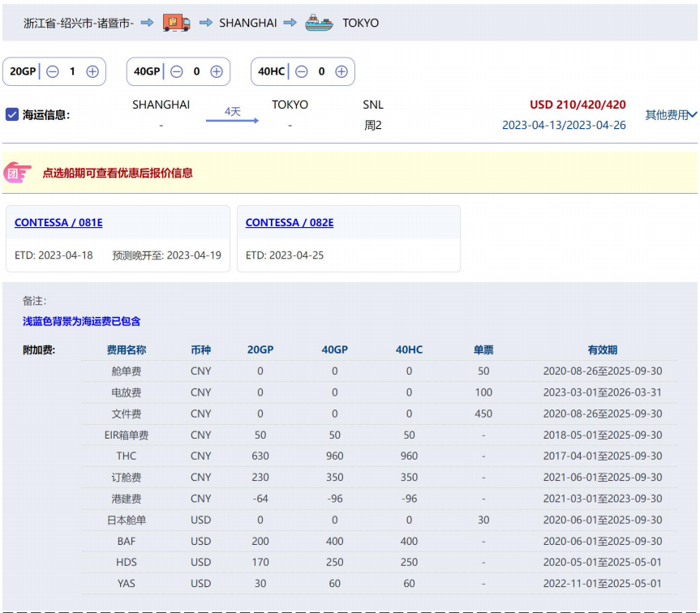The image size is (700, 613).
Task: Increase the 40GP container count
Action: pos(217,71)
